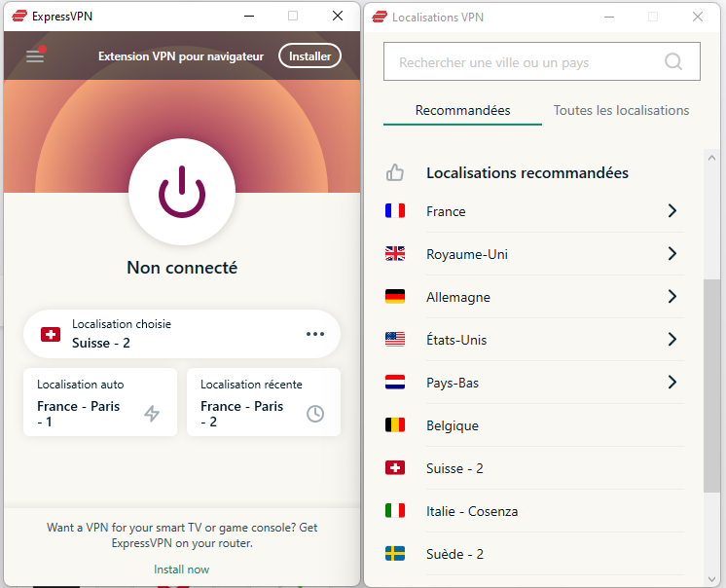Minimize the ExpressVPN main window
This screenshot has height=588, width=726.
coord(249,16)
